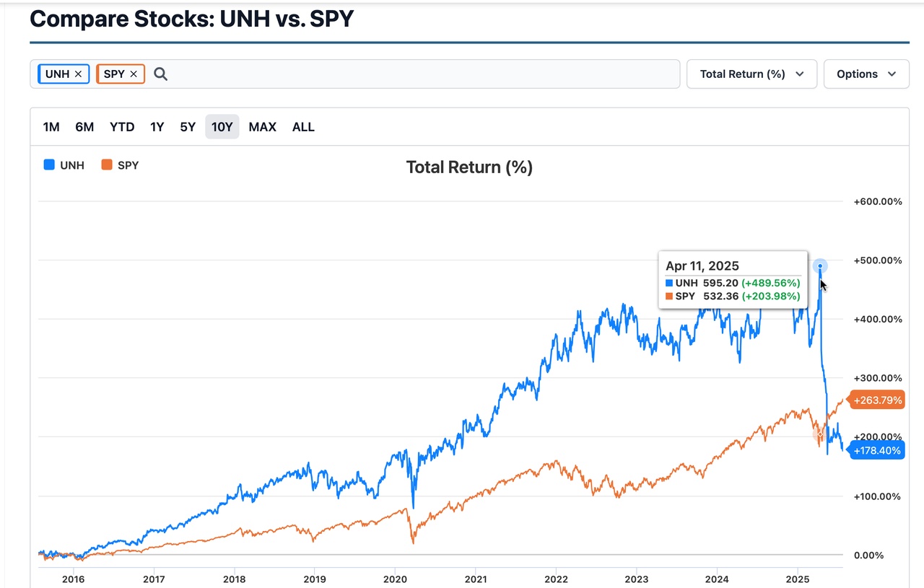The image size is (924, 588).
Task: Click the SPY 532.36 tooltip row
Action: [733, 297]
